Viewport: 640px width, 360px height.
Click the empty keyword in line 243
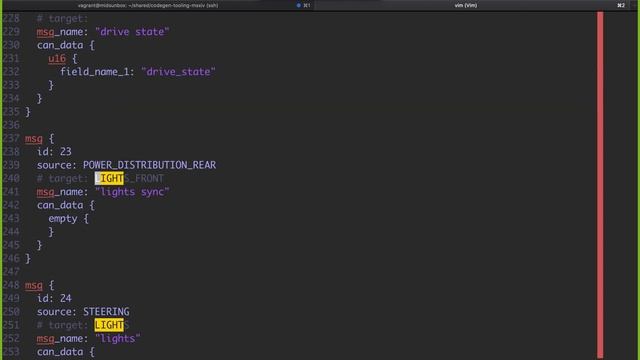coord(62,219)
